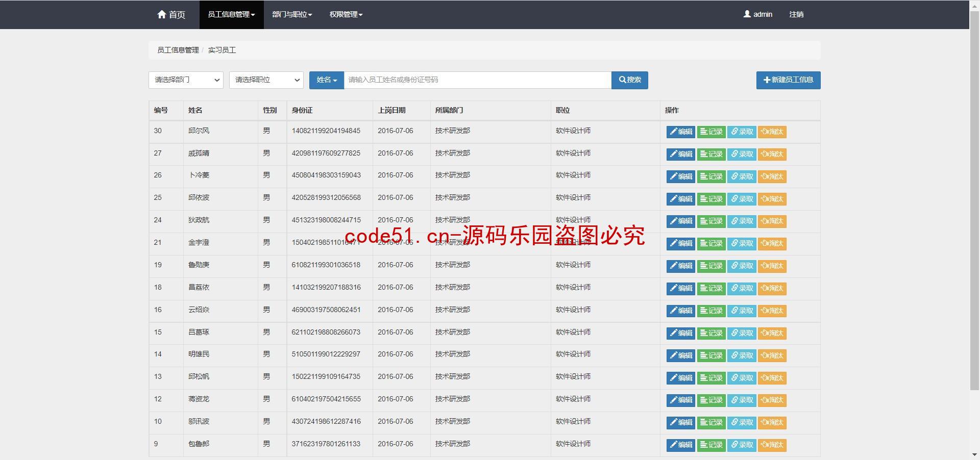The width and height of the screenshot is (980, 460).
Task: Open 记录 for 蒋资龙
Action: tap(711, 400)
